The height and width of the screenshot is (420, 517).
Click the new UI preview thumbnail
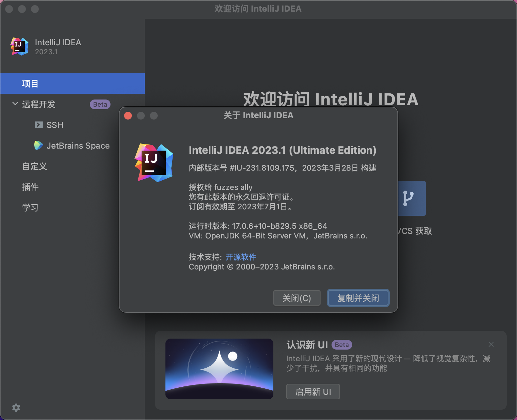(x=219, y=369)
